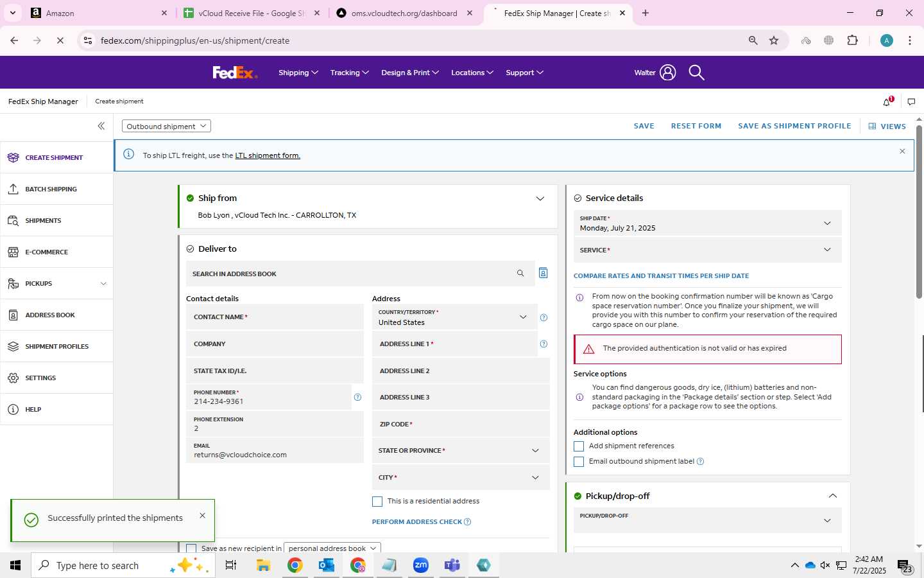Screen dimensions: 924x578
Task: Open Design & Print menu
Action: tap(409, 73)
